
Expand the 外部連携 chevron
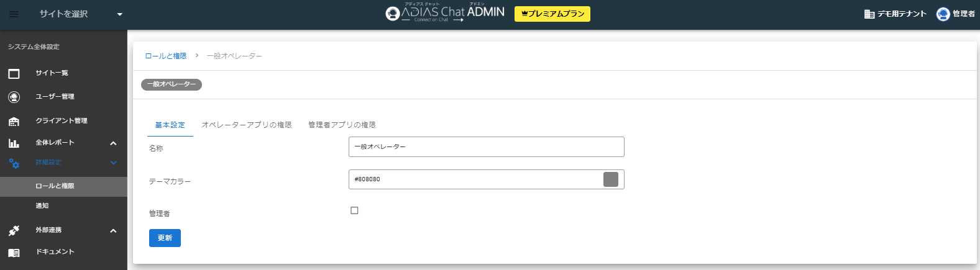pyautogui.click(x=113, y=231)
